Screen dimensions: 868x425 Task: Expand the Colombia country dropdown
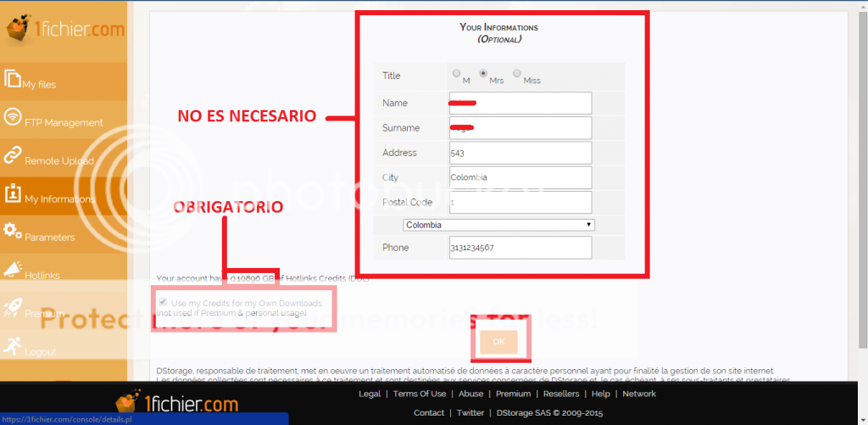point(498,225)
